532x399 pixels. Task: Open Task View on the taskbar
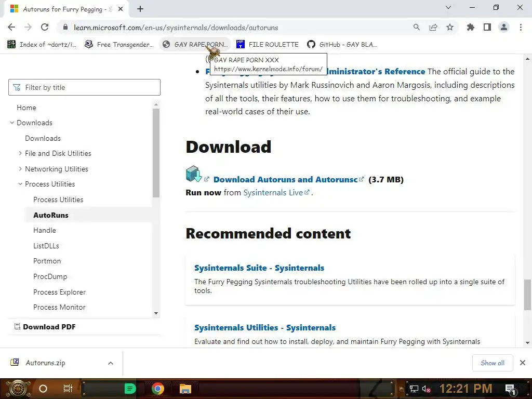68,389
